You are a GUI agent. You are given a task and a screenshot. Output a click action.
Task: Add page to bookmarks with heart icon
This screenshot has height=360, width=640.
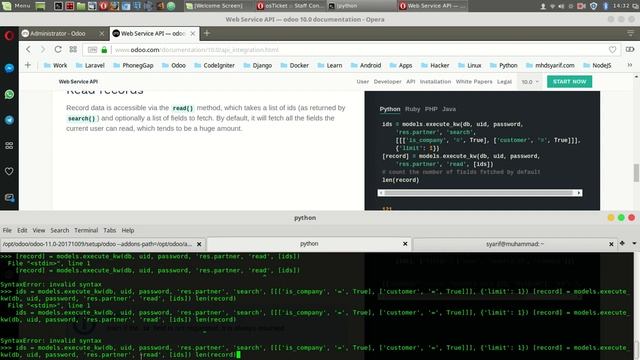point(612,49)
